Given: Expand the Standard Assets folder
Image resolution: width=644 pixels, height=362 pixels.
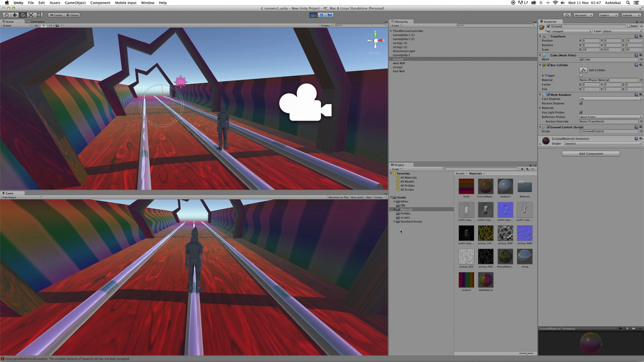Looking at the screenshot, I should (394, 222).
